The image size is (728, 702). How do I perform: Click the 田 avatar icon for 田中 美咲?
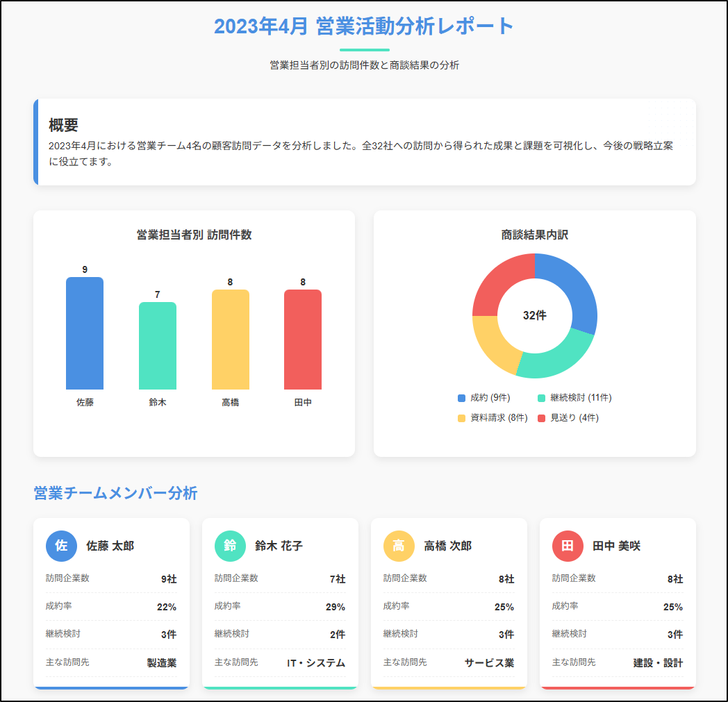[568, 546]
